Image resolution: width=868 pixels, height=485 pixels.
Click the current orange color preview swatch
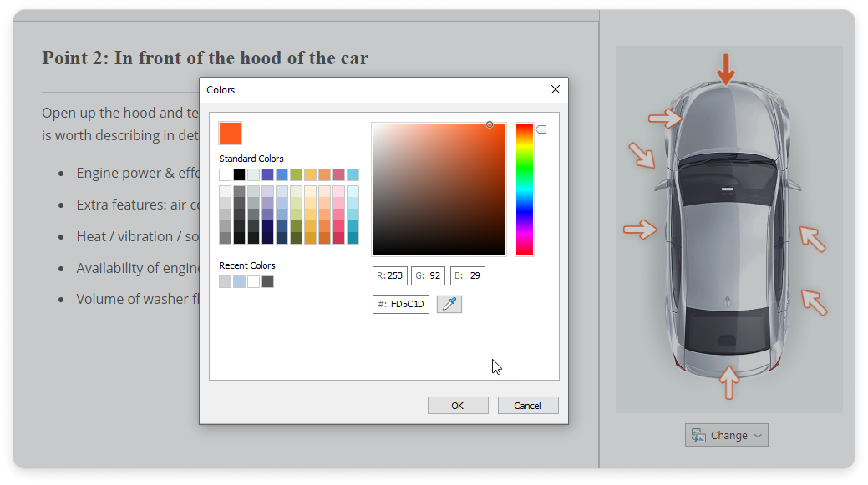tap(230, 133)
